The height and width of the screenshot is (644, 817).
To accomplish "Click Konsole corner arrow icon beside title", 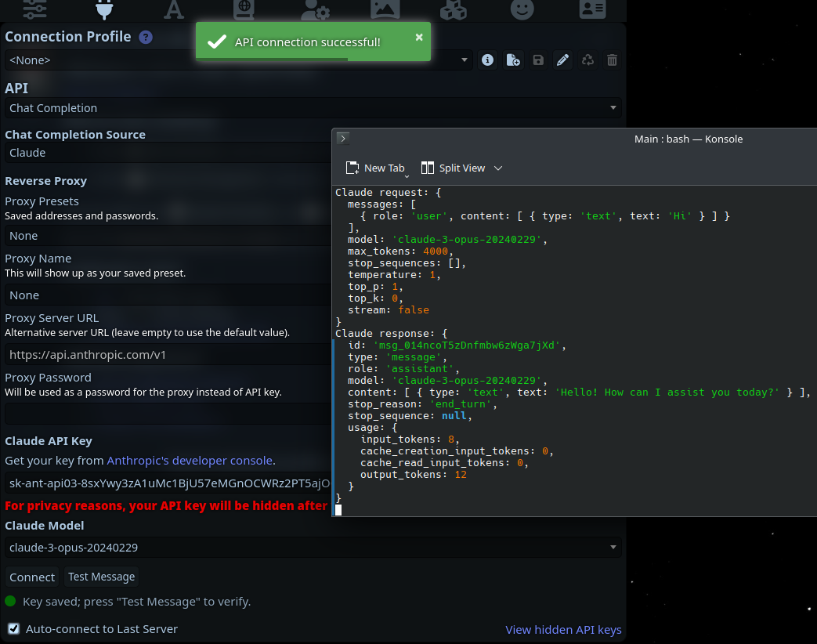I will tap(343, 138).
